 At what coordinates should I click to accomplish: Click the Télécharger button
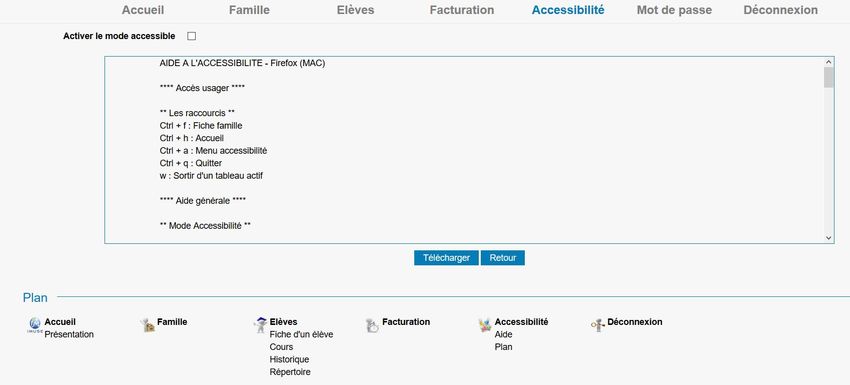tap(446, 258)
